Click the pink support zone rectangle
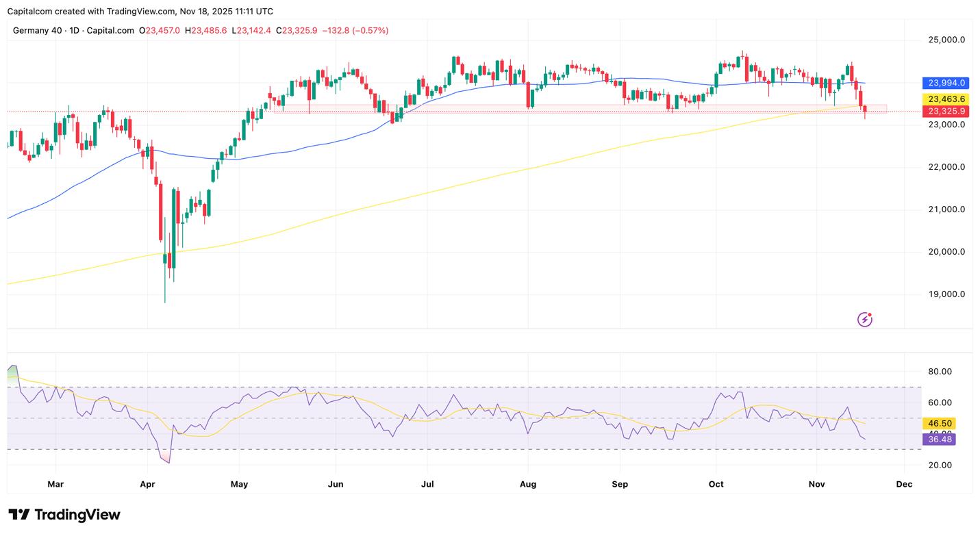This screenshot has height=536, width=980. [582, 108]
